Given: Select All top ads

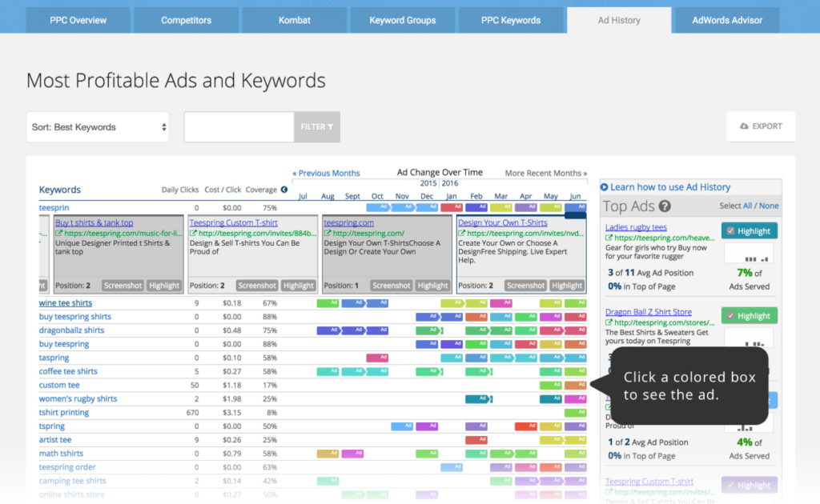Looking at the screenshot, I should pos(747,206).
